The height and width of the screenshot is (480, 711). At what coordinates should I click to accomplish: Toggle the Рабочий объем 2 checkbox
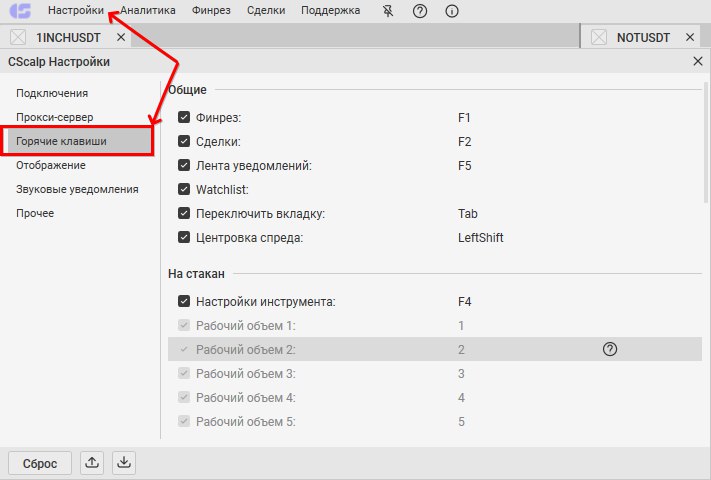tap(184, 349)
